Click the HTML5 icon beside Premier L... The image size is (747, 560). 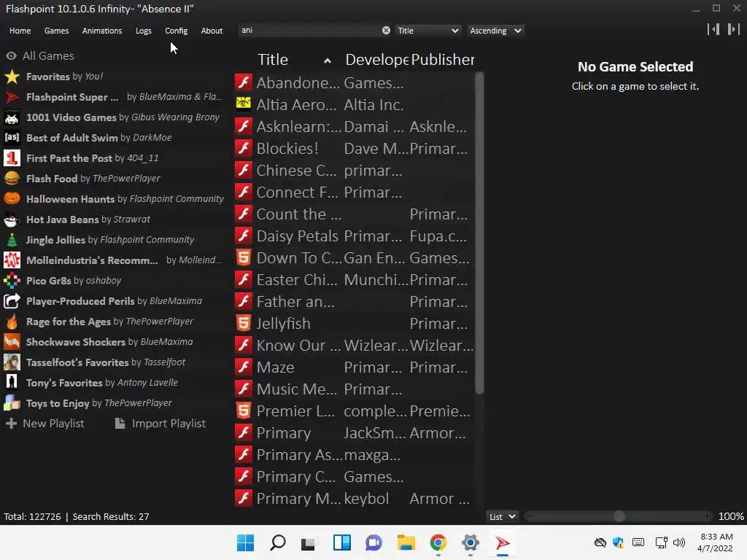point(244,411)
